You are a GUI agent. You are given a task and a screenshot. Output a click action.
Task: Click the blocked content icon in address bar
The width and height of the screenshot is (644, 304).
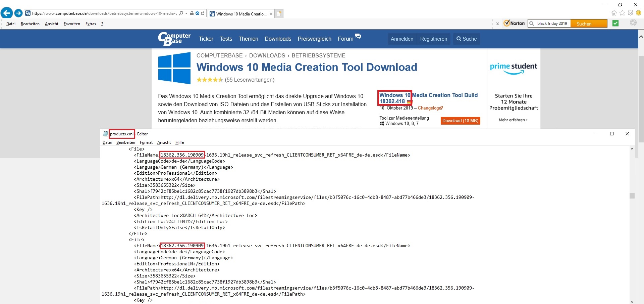click(197, 13)
